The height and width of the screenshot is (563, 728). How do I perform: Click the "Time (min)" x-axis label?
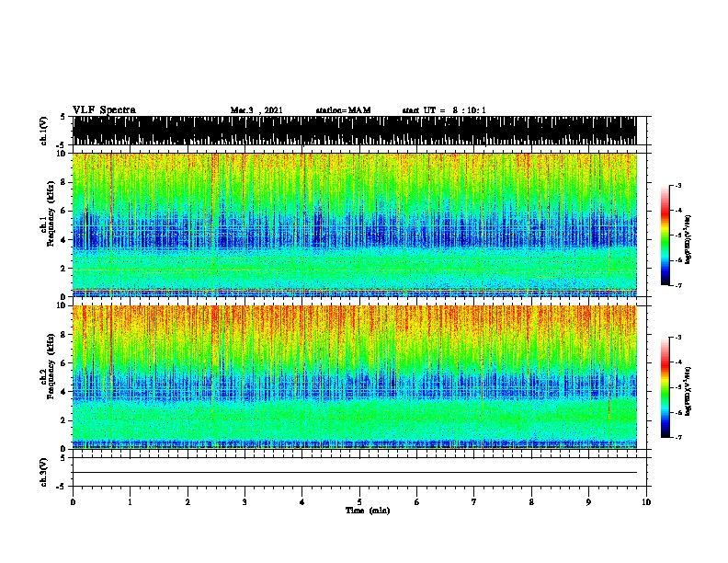tap(368, 511)
